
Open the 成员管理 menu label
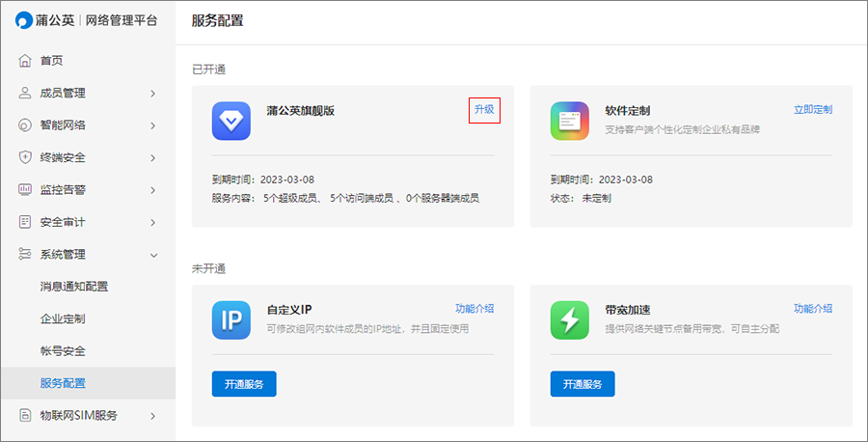click(63, 93)
